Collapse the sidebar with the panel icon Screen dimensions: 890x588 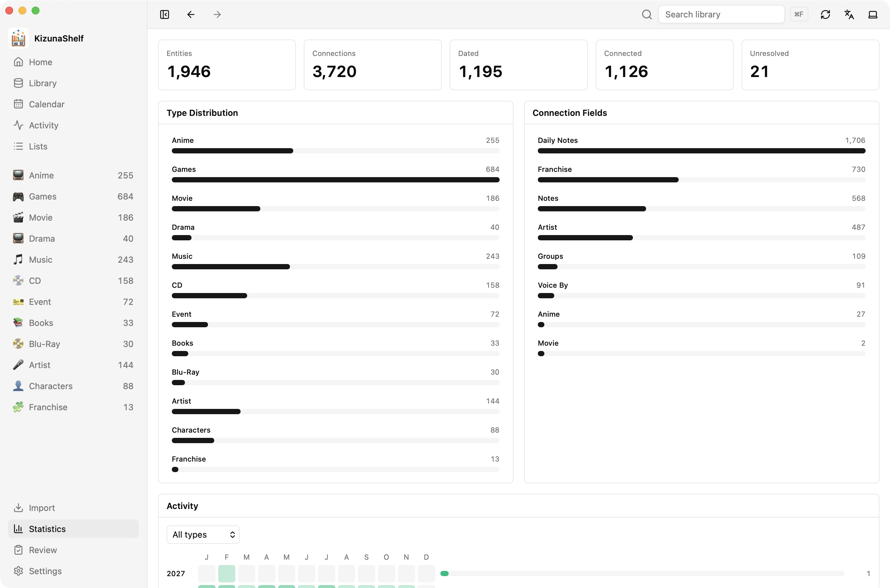(164, 14)
